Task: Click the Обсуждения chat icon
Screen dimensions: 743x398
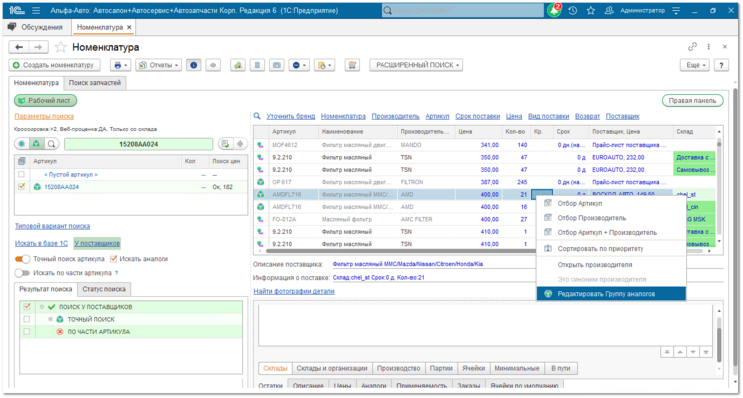Action: [x=11, y=27]
